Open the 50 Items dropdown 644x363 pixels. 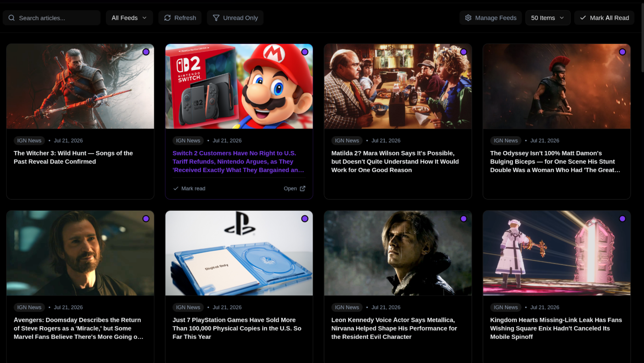(548, 18)
